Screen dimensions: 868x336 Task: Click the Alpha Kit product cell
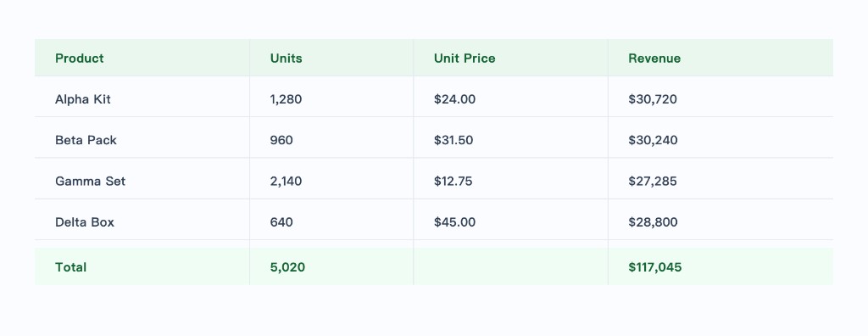click(x=142, y=97)
